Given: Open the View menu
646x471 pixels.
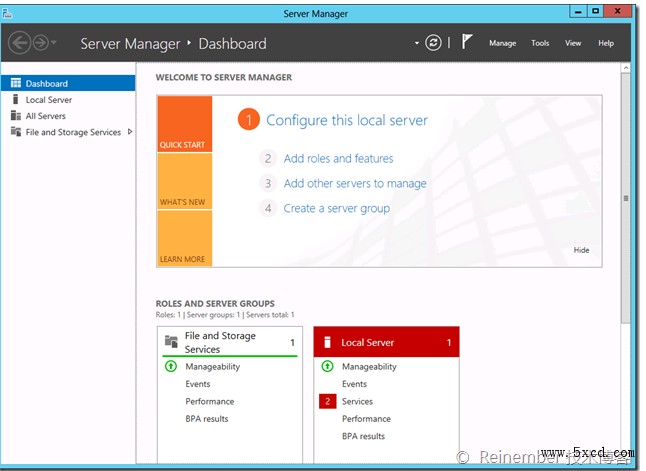Looking at the screenshot, I should [x=573, y=43].
